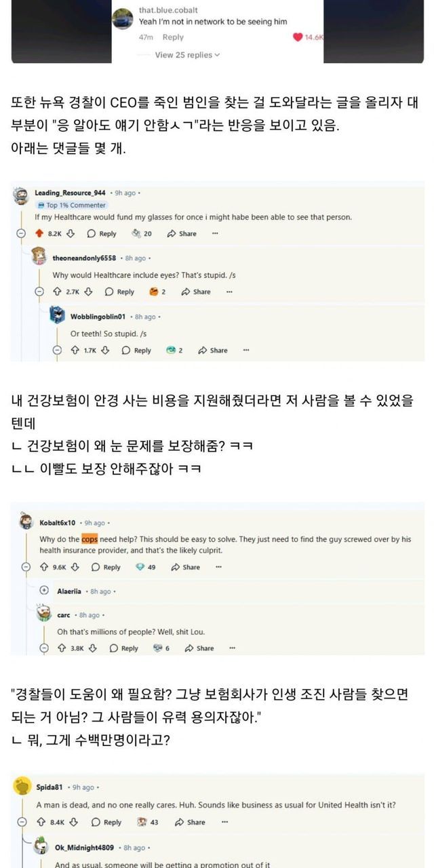The height and width of the screenshot is (868, 434).
Task: Expand Alaeriia's collapsed comment
Action: point(45,591)
